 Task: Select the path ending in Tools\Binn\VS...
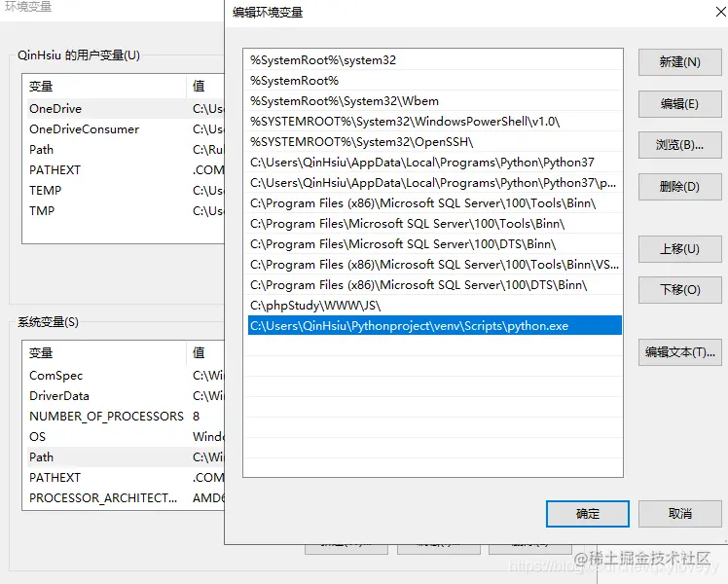(435, 265)
